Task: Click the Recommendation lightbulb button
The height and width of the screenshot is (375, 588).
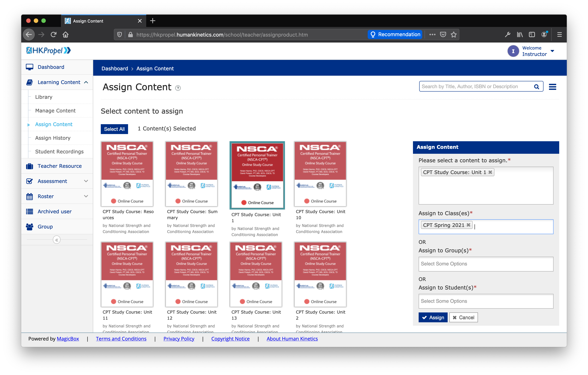Action: click(395, 35)
